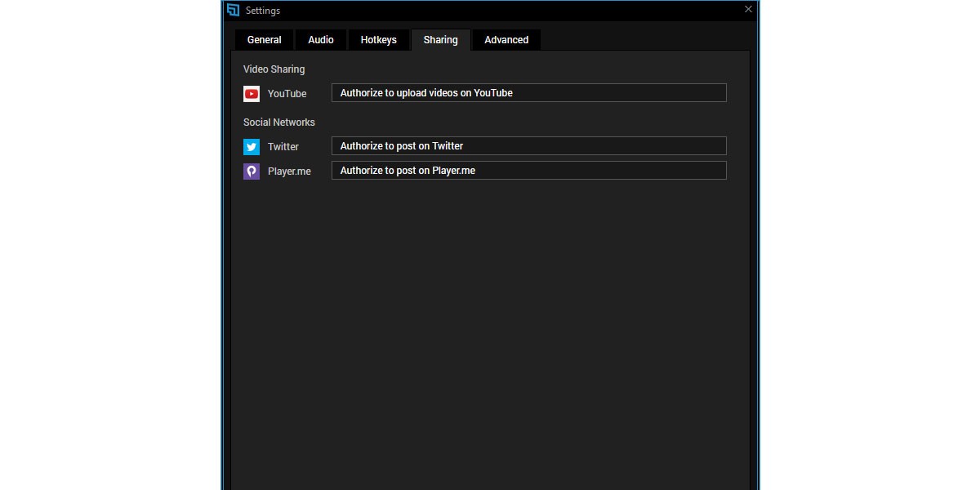Screen dimensions: 980x490
Task: Click the app logo in the title bar
Action: [x=232, y=10]
